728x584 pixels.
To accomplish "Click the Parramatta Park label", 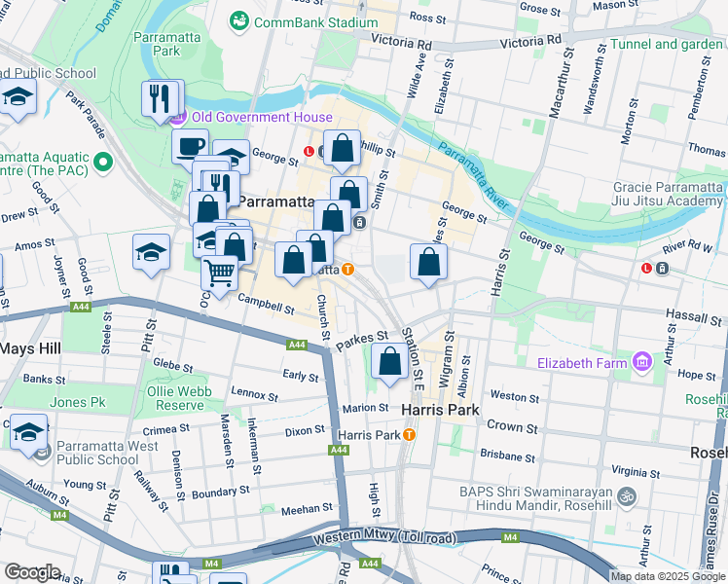I will [x=167, y=44].
